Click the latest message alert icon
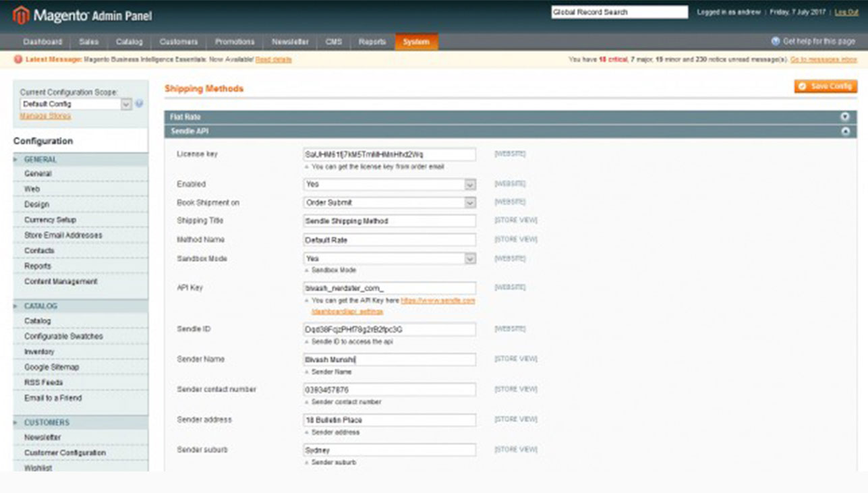The width and height of the screenshot is (868, 493). [x=18, y=60]
